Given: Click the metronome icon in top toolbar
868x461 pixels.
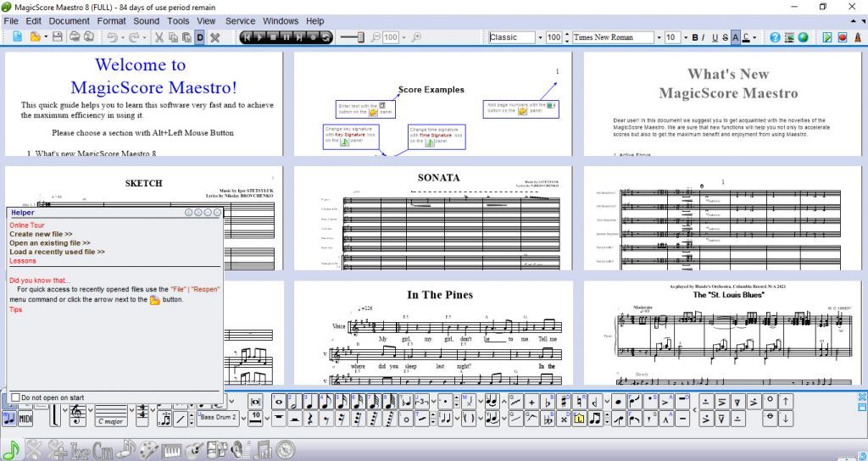Looking at the screenshot, I should (858, 37).
